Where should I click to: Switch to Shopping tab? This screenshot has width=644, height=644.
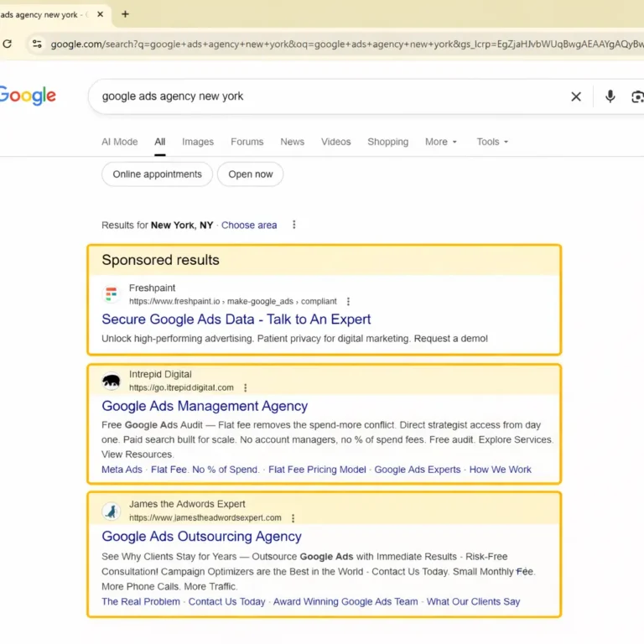[387, 142]
